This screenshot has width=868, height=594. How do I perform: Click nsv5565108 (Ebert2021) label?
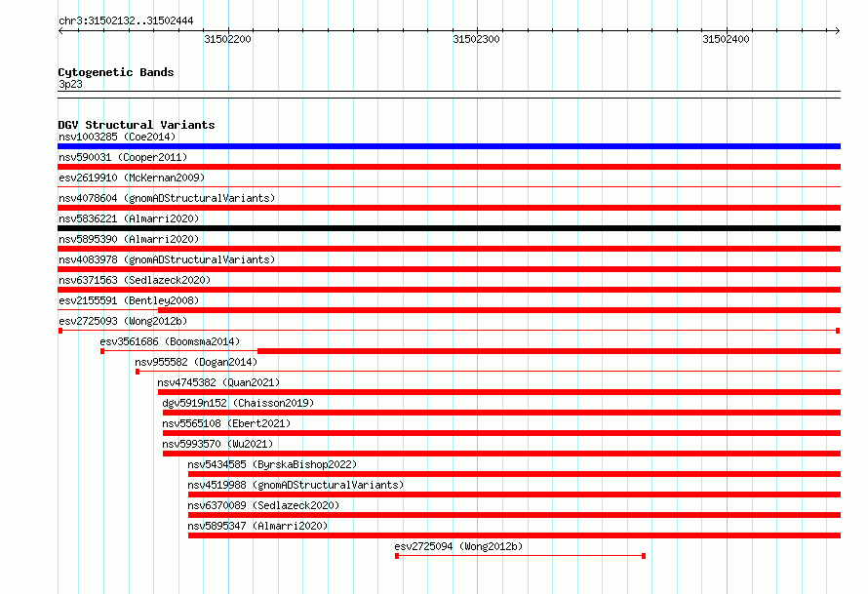pyautogui.click(x=226, y=423)
